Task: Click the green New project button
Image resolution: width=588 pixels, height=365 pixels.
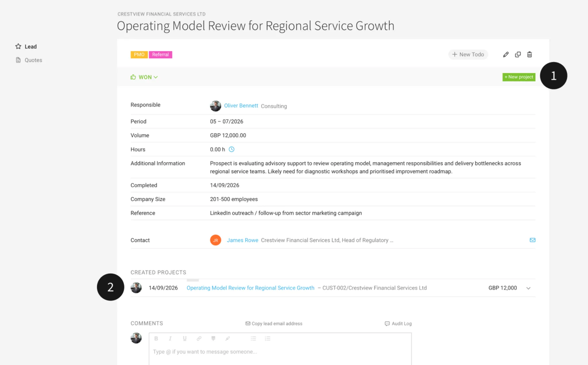Action: pos(519,77)
